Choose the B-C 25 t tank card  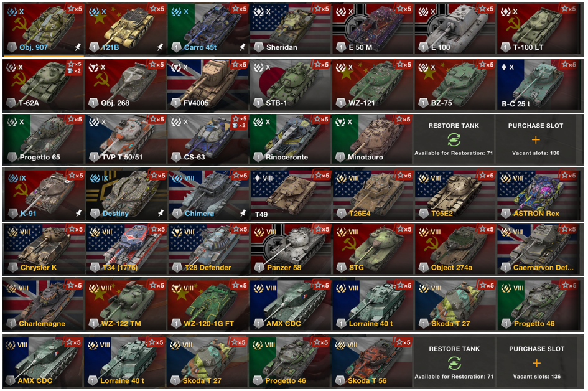[538, 85]
